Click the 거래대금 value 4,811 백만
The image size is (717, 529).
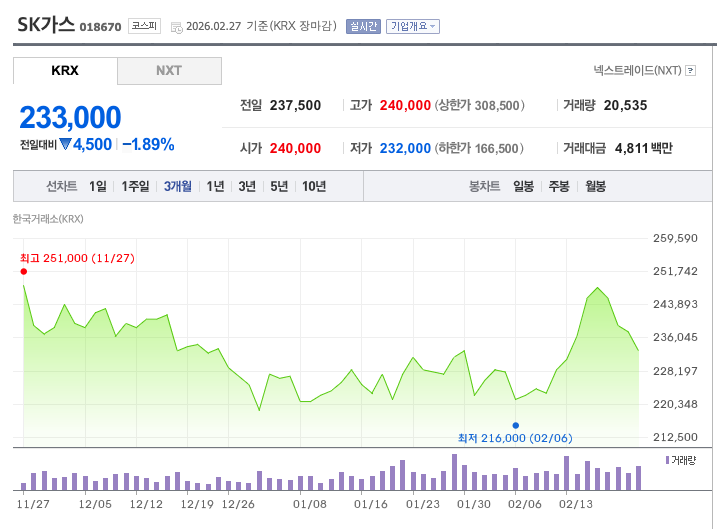(x=644, y=148)
